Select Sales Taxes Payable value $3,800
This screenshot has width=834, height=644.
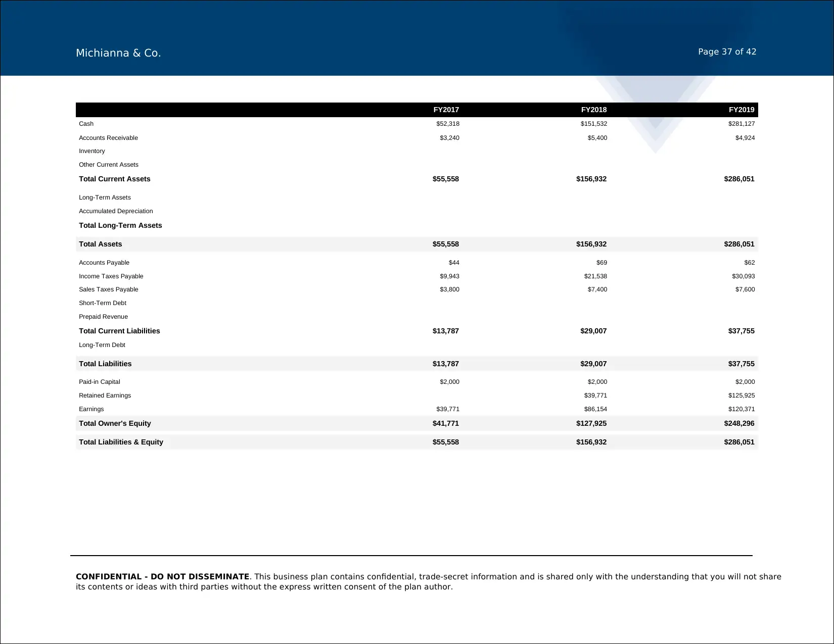click(x=449, y=289)
